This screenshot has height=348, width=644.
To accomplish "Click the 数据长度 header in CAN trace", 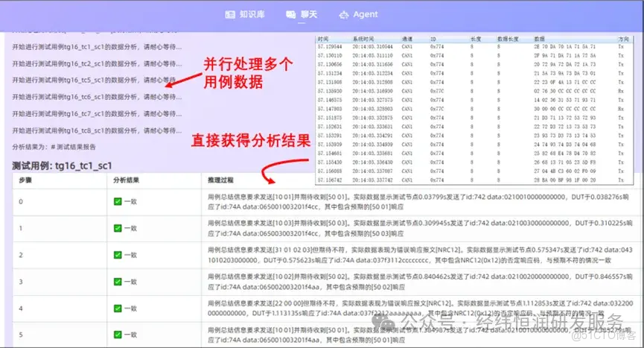I will point(508,39).
